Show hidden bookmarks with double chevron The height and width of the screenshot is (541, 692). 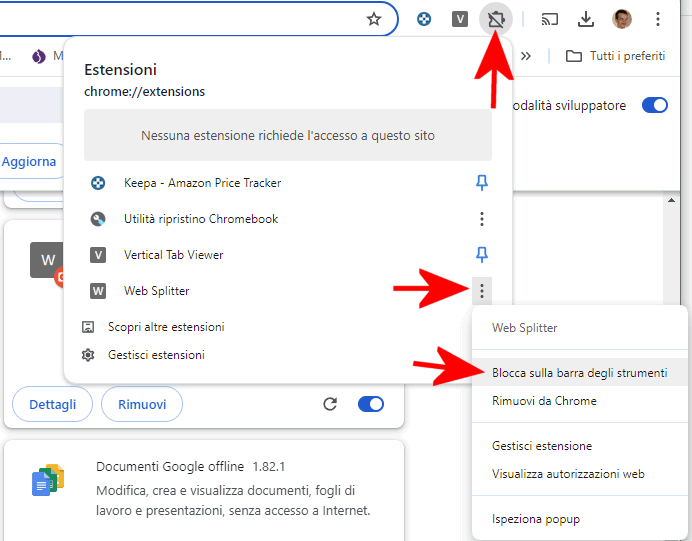coord(525,56)
